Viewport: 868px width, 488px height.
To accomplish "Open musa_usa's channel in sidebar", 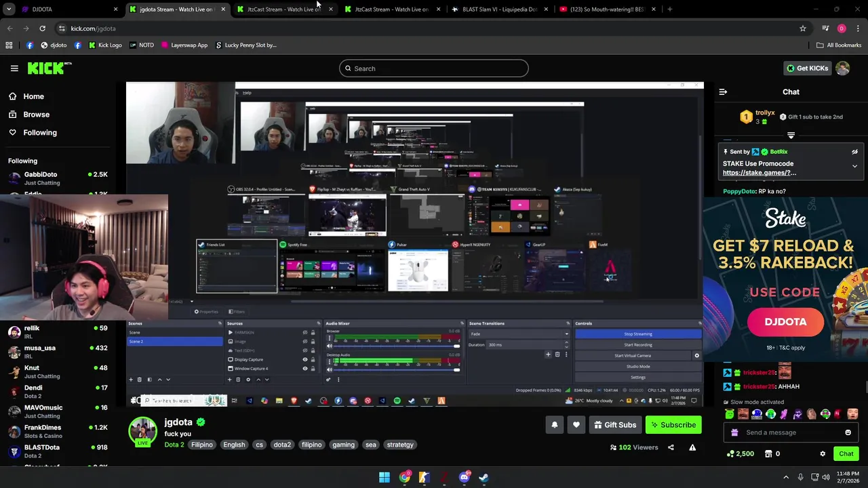I will 58,352.
